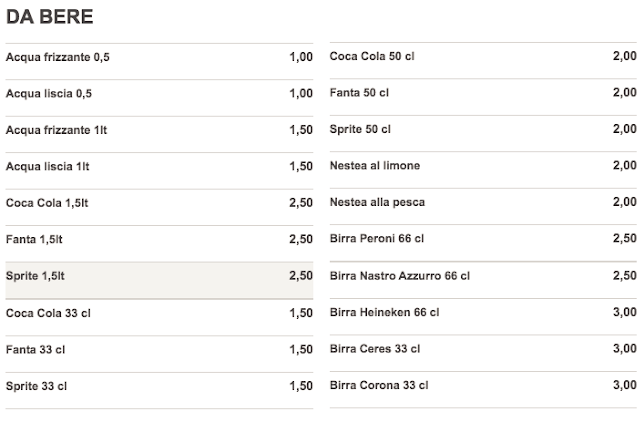Select the highlighted Sprite 1,5lt row
This screenshot has width=644, height=422.
(x=36, y=276)
